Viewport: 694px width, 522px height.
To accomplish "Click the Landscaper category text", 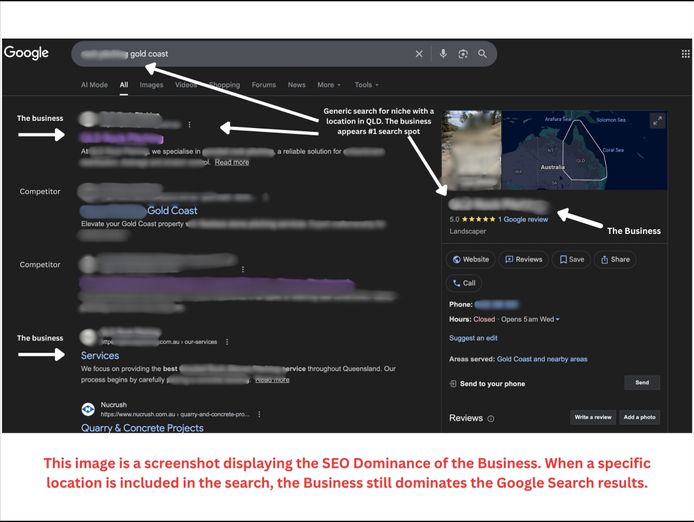I will (x=467, y=231).
